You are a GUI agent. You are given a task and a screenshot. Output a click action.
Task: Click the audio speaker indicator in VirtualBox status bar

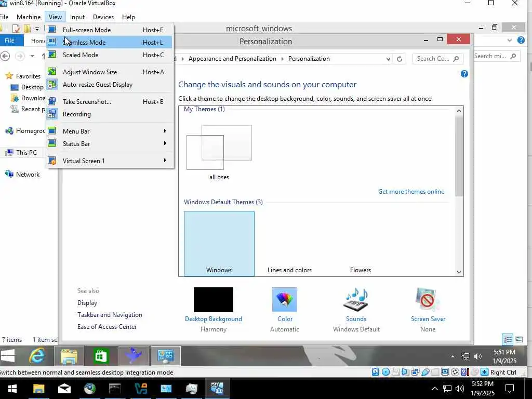coord(405,372)
